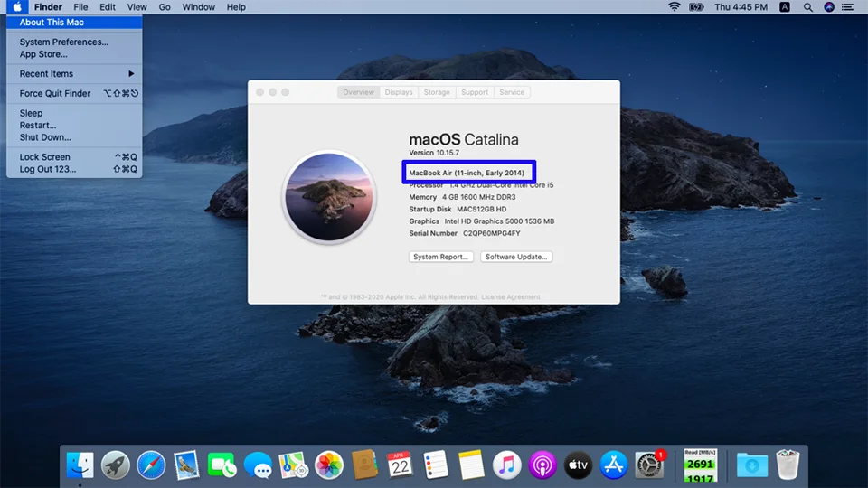This screenshot has height=488, width=868.
Task: Open the Trash in Dock
Action: coord(788,465)
